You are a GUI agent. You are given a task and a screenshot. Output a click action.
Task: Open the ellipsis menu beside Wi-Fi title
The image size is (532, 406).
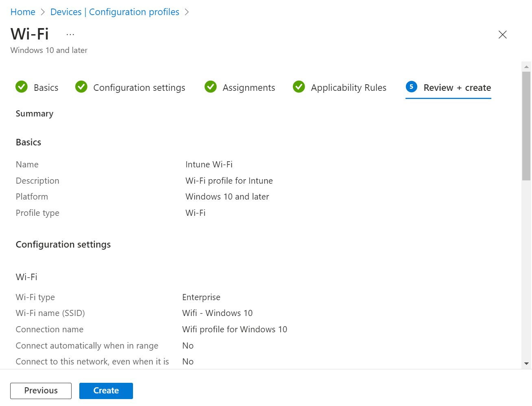pos(70,35)
